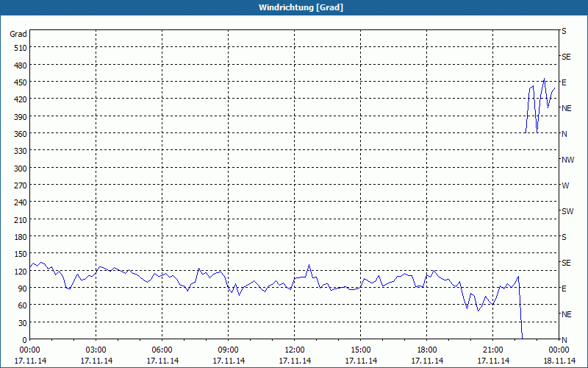The width and height of the screenshot is (588, 368).
Task: Click the 180 value on left axis
Action: pyautogui.click(x=18, y=237)
